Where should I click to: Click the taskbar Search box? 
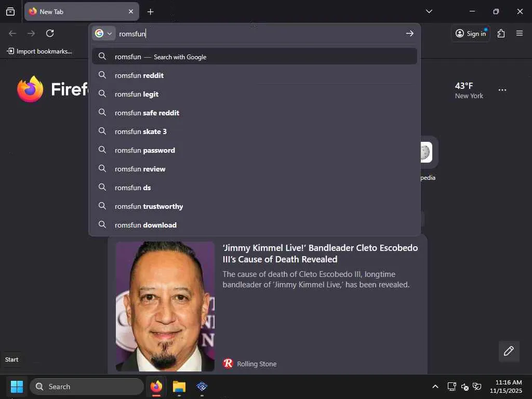[87, 387]
